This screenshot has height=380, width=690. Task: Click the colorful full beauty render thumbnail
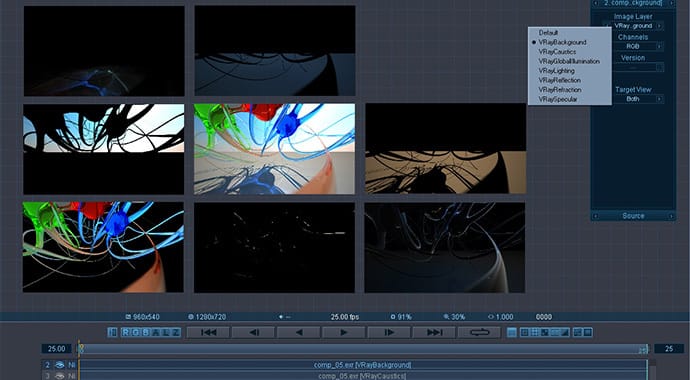tap(274, 149)
